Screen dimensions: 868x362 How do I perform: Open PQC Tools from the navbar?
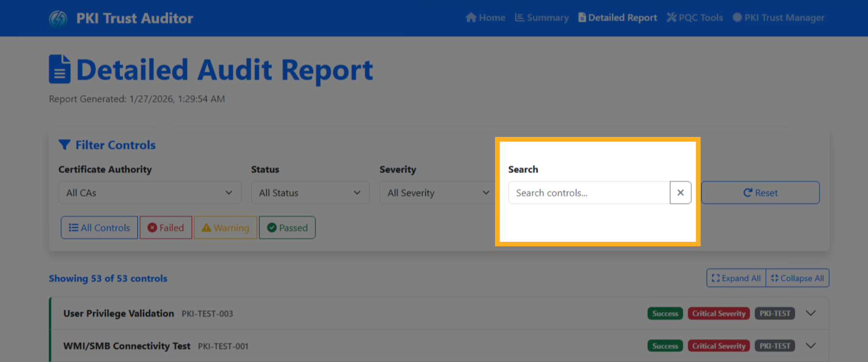click(695, 18)
